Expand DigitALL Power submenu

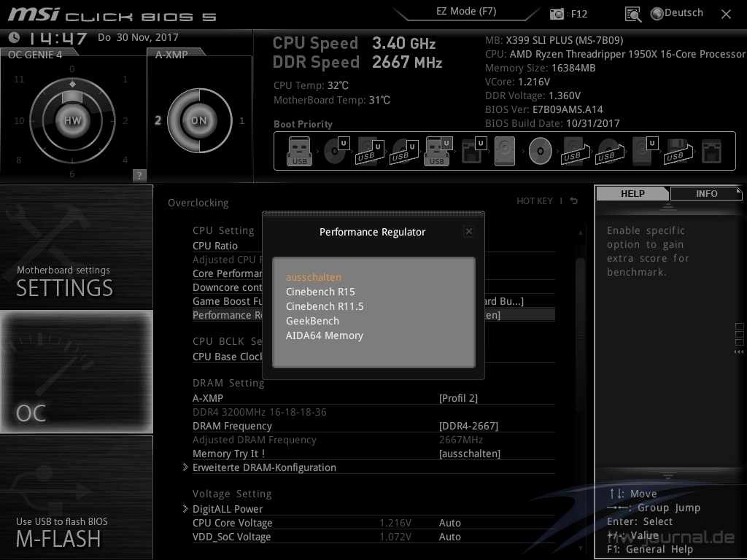pos(228,509)
